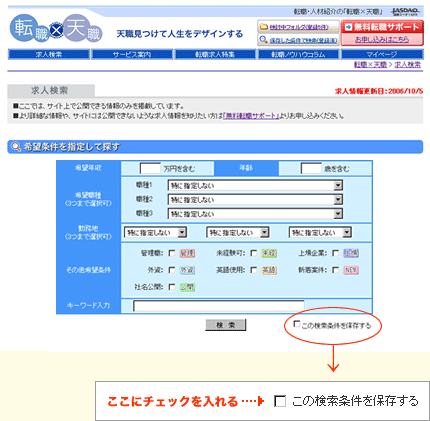The image size is (430, 421).
Task: Click the blue 外資 badge icon
Action: point(187,270)
